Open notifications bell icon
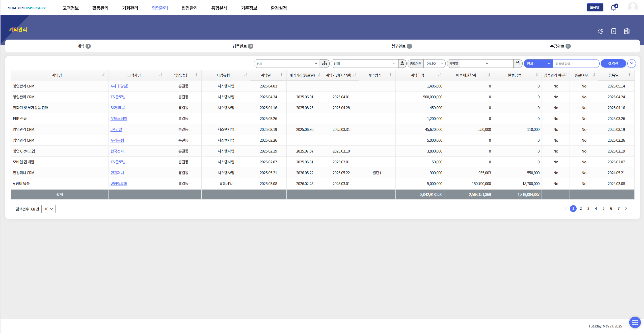This screenshot has width=644, height=333. [x=613, y=7]
